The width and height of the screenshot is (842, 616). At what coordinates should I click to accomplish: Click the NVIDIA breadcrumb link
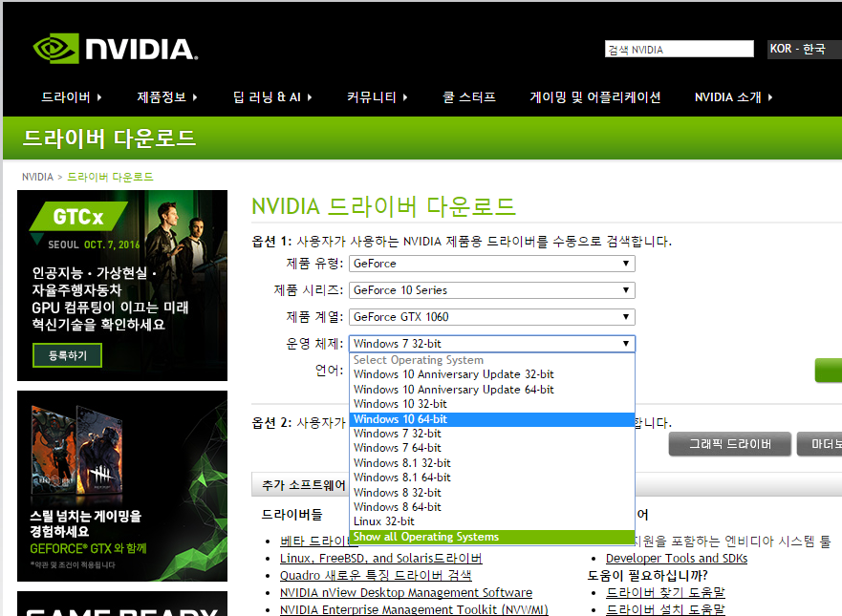[x=37, y=177]
